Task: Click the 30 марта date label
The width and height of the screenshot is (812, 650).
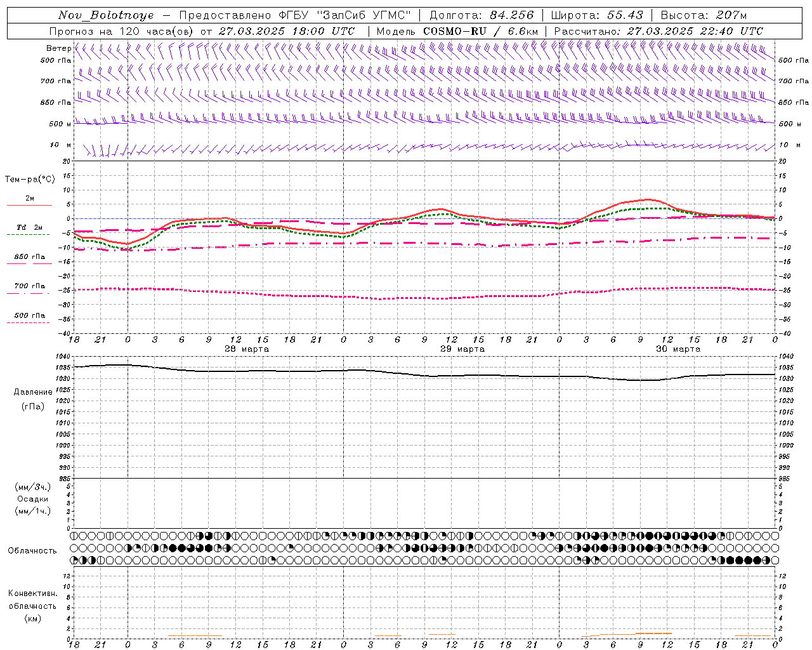Action: (x=678, y=349)
